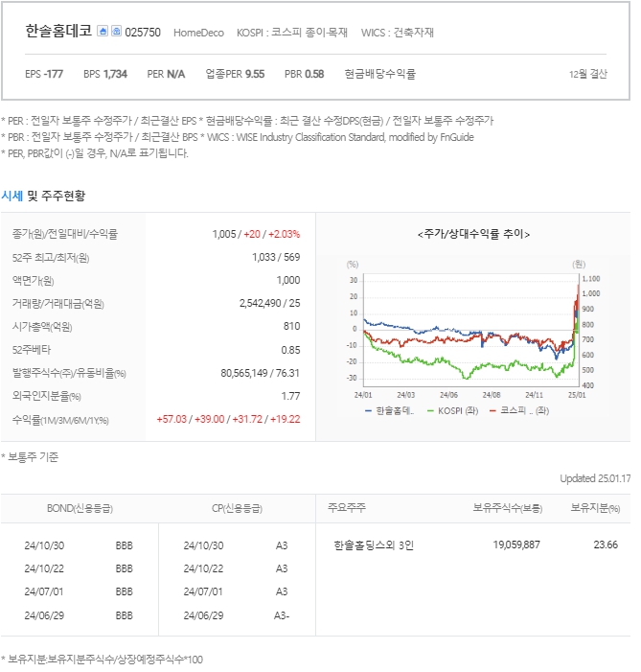
Task: Select the EPS -177 value
Action: tap(44, 74)
